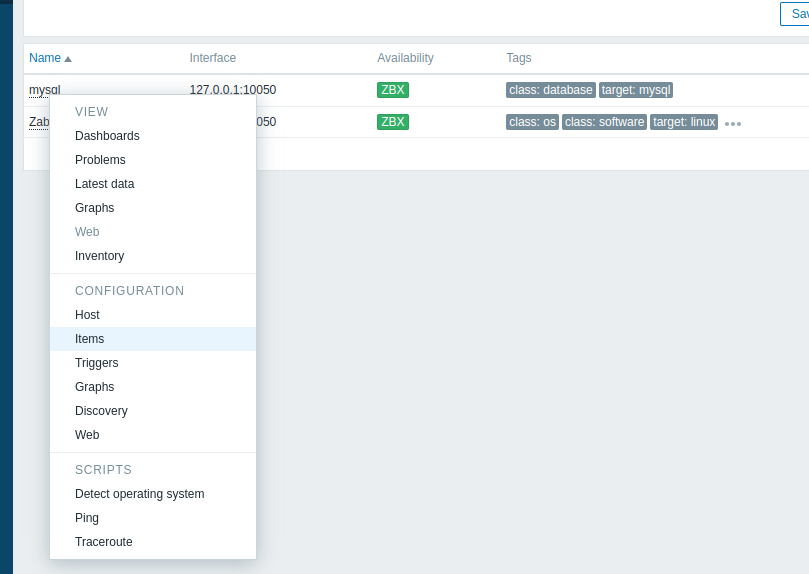This screenshot has height=574, width=809.
Task: Select Discovery in the context menu
Action: [x=101, y=411]
